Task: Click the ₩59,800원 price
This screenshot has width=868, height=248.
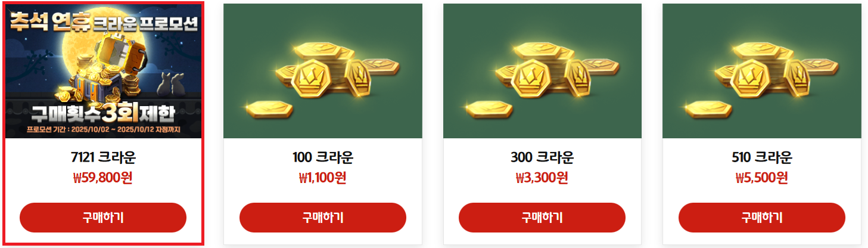Action: [x=103, y=178]
